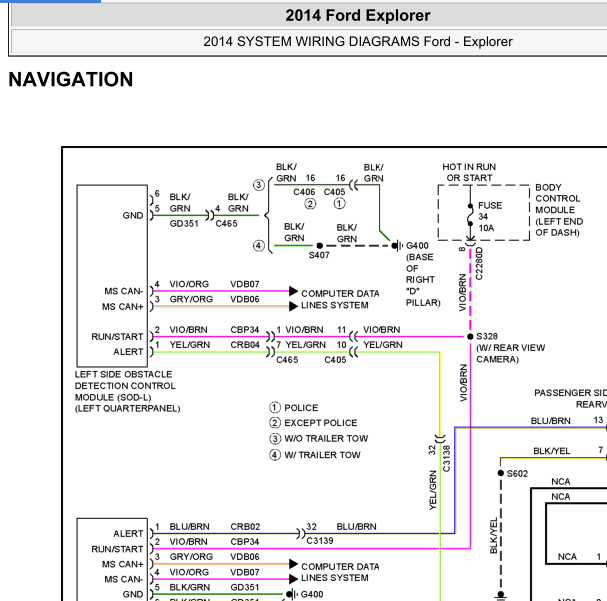
Task: Select the "BLU/BRN" wire label beside C3139
Action: [x=356, y=526]
